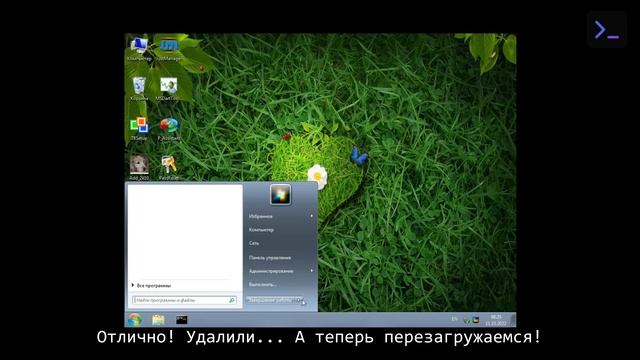640x360 pixels.
Task: Open the desktop icon with golden keys
Action: point(169,167)
